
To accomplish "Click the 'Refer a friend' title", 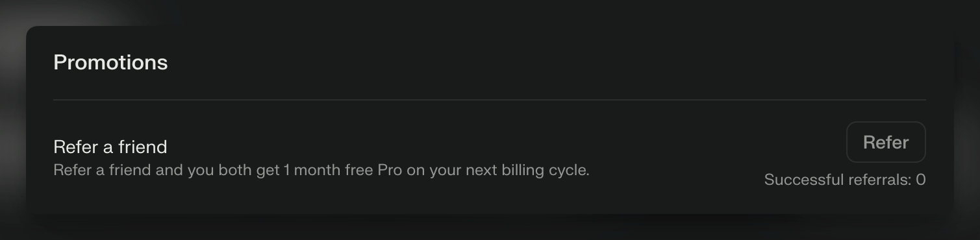I will pyautogui.click(x=110, y=147).
